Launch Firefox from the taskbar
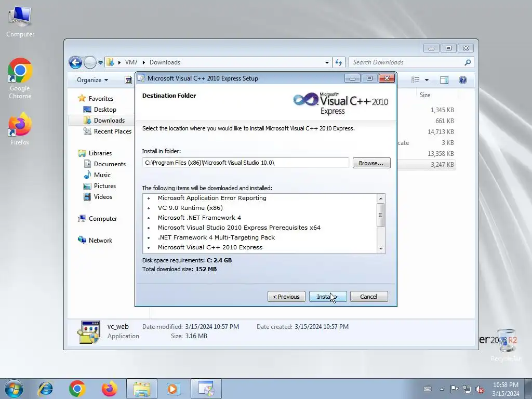Screen dimensions: 532x399 (109, 389)
